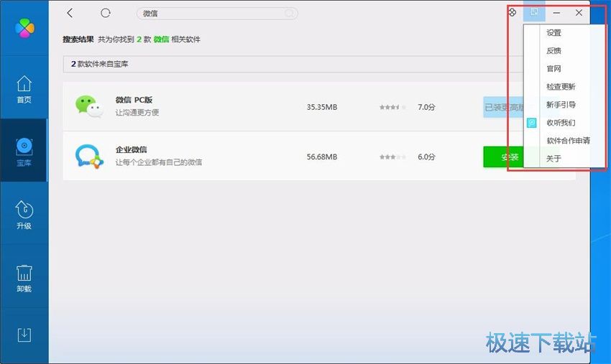Click the 企业微信 app icon
Image resolution: width=611 pixels, height=364 pixels.
click(89, 156)
